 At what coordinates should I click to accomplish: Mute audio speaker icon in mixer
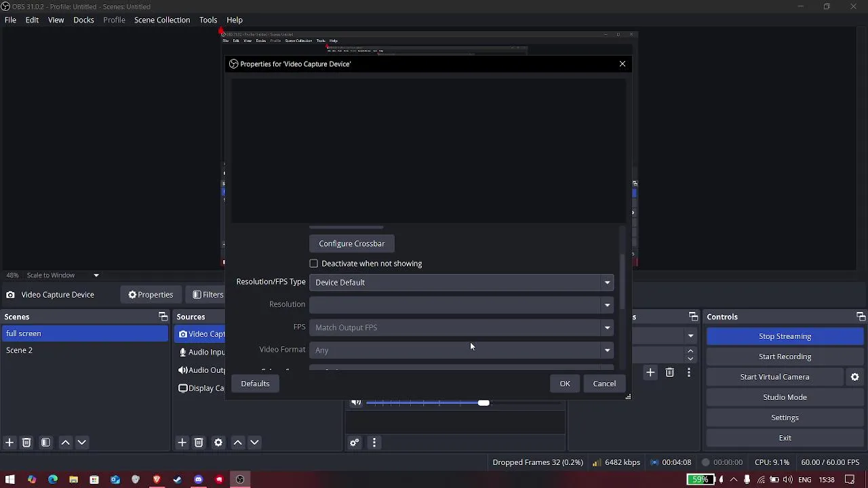pyautogui.click(x=356, y=403)
